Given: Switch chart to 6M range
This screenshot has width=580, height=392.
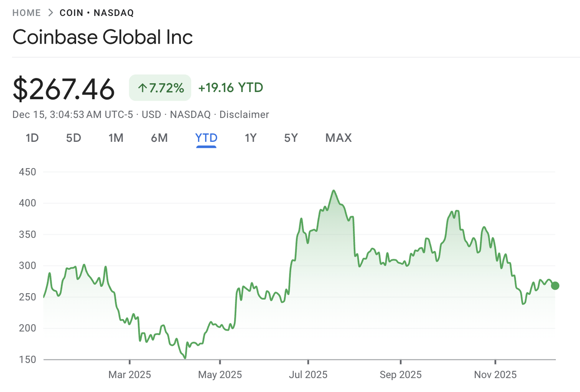Looking at the screenshot, I should click(159, 138).
